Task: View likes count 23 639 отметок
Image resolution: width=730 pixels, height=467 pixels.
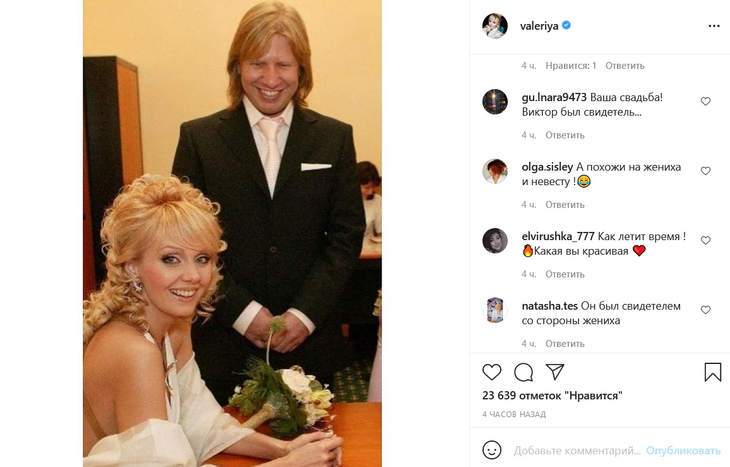Action: (x=552, y=396)
